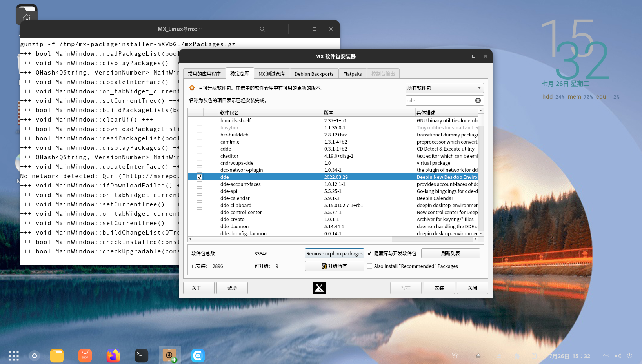Open the app launcher grid icon
Viewport: 642px width, 364px height.
14,356
